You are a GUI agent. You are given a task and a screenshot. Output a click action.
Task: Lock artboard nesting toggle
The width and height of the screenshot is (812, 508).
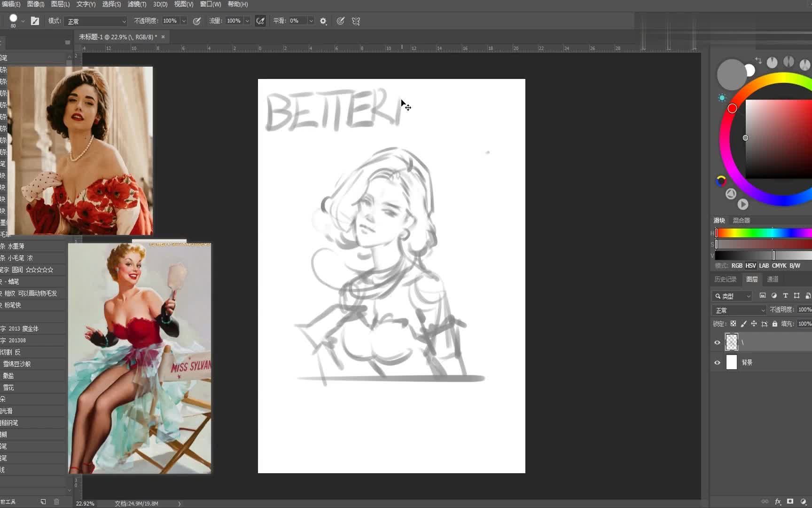click(x=765, y=324)
